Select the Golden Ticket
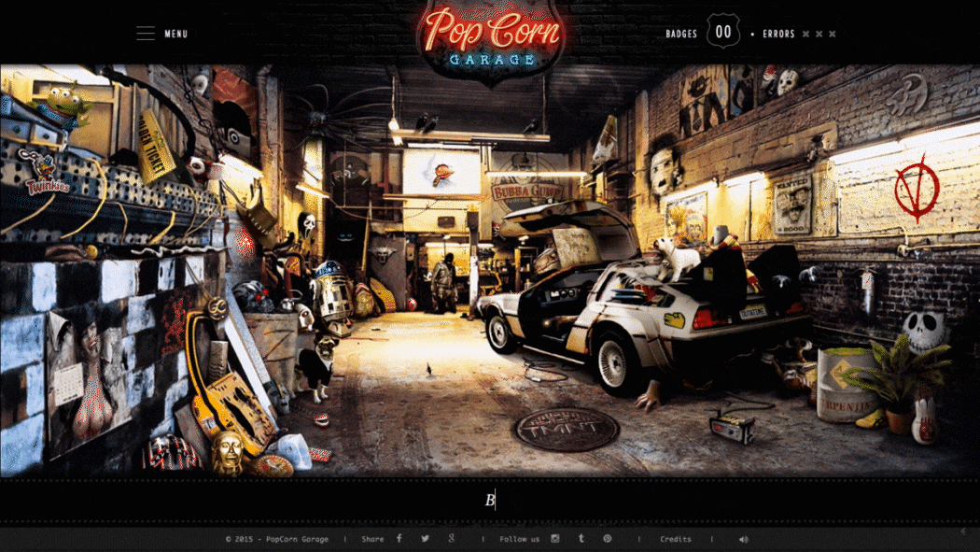 click(155, 148)
